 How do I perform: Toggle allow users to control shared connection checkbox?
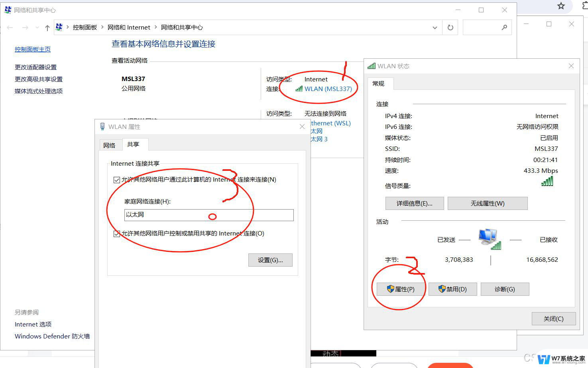click(x=117, y=234)
